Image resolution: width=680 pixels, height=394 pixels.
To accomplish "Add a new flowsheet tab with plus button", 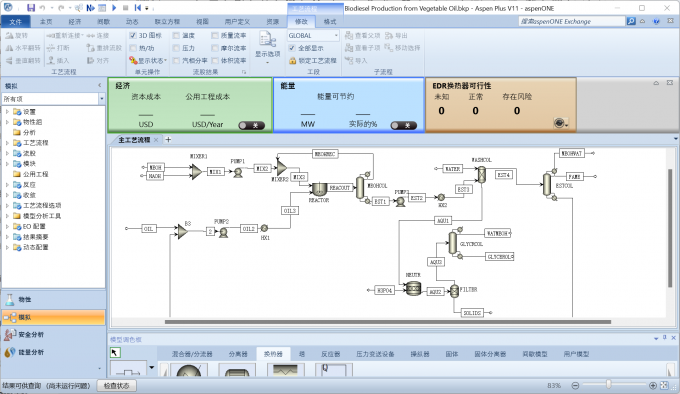I will pyautogui.click(x=168, y=140).
